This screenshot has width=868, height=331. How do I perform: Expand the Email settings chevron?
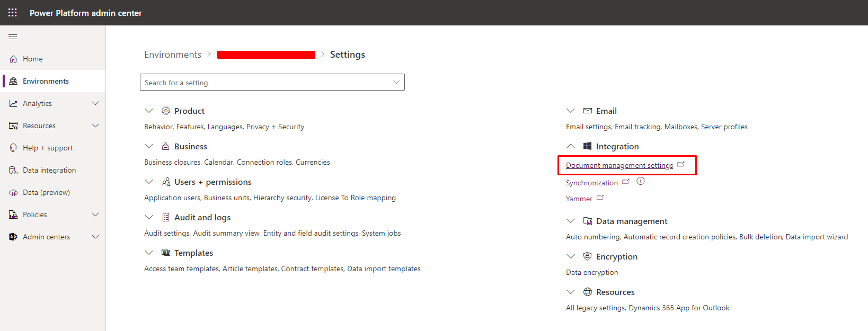pos(571,111)
